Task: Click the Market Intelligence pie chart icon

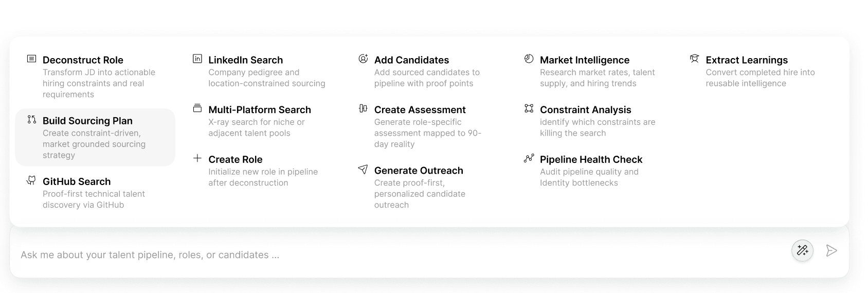Action: [529, 59]
